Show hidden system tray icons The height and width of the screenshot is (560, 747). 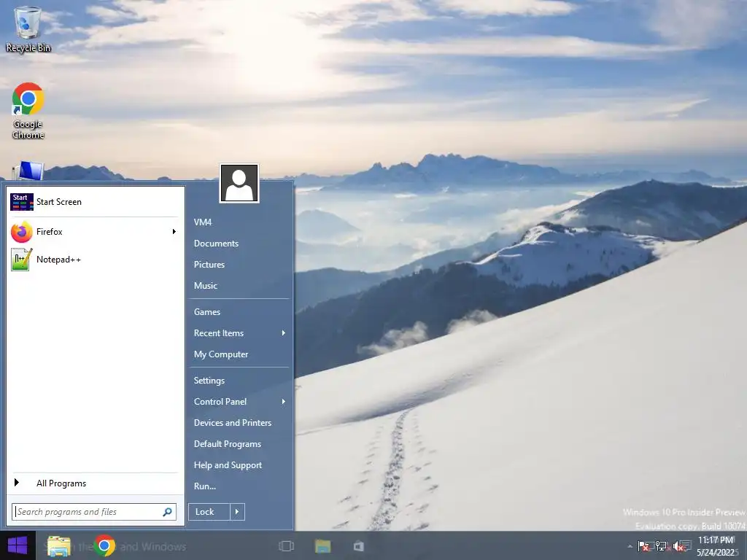[x=630, y=546]
